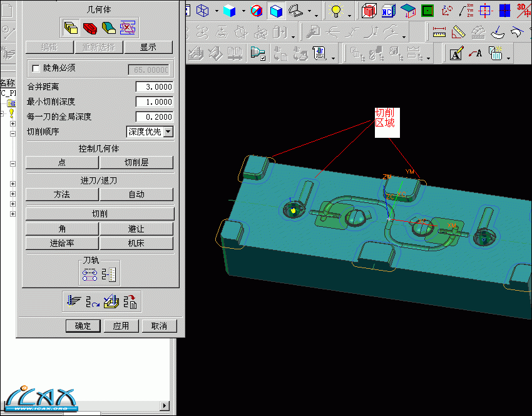Click the 每一刀的全局深度 value field
532x416 pixels.
coord(154,117)
